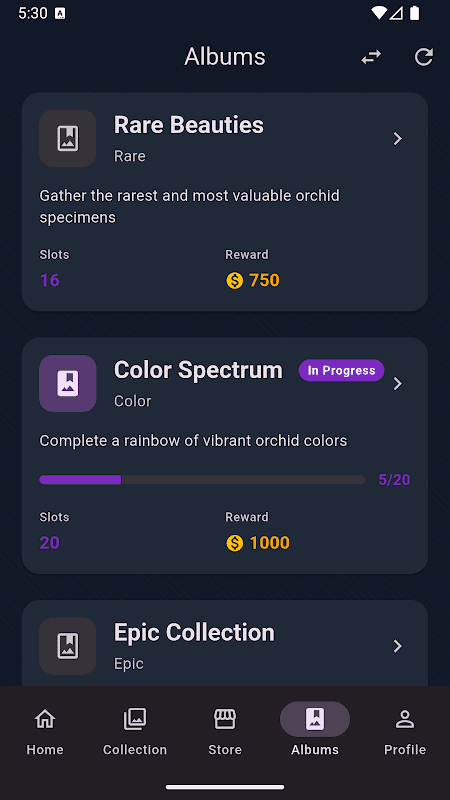Expand Epic Collection using the chevron

click(x=398, y=646)
